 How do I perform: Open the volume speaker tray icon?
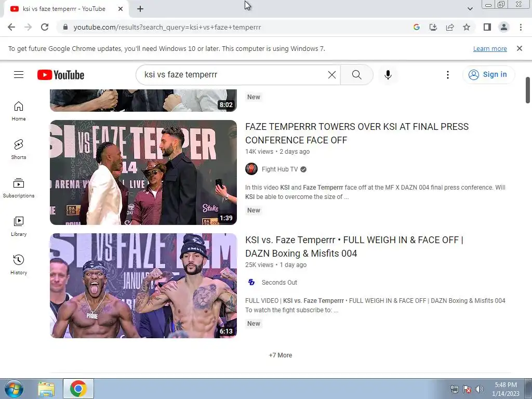click(480, 389)
